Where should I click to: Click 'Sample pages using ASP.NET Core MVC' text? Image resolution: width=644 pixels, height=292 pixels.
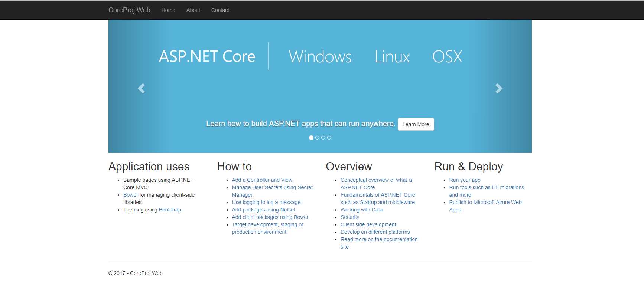point(158,184)
